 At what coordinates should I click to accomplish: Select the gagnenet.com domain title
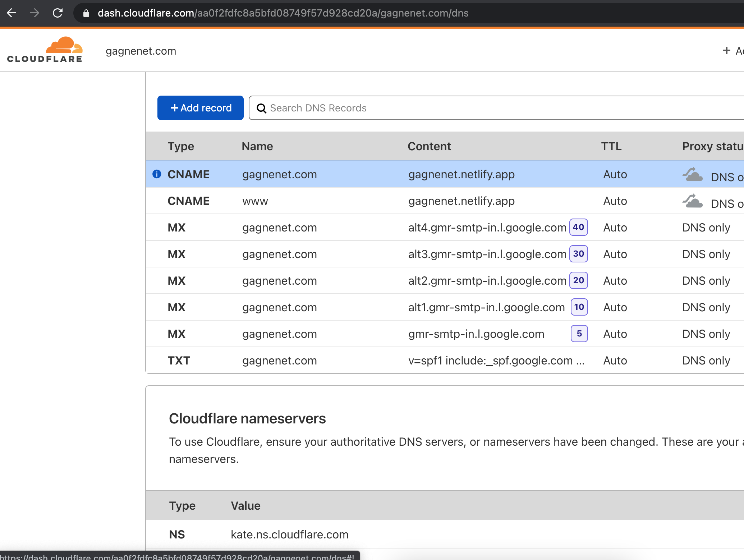click(x=141, y=51)
